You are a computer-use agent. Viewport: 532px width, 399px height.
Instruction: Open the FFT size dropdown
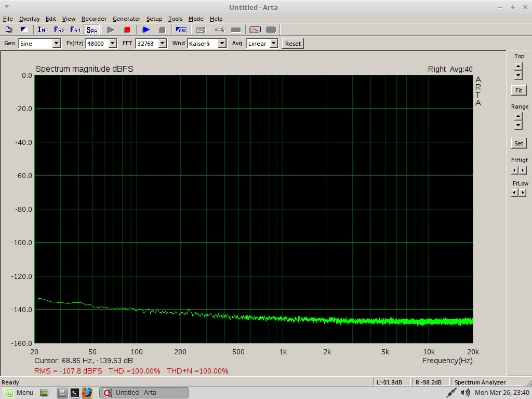(x=163, y=44)
